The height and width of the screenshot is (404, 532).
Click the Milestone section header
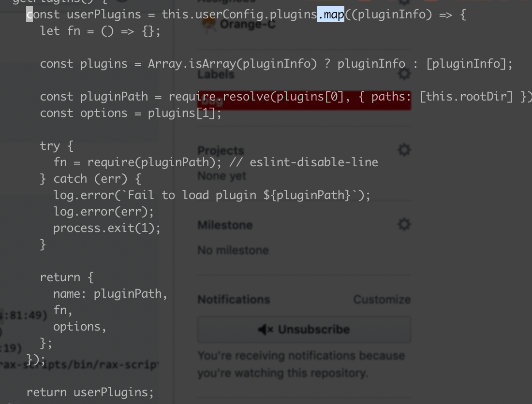click(x=224, y=225)
